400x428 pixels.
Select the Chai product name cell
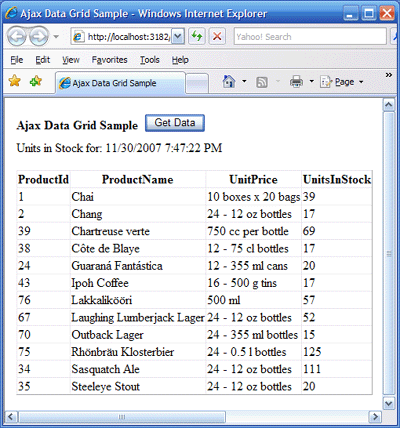137,197
